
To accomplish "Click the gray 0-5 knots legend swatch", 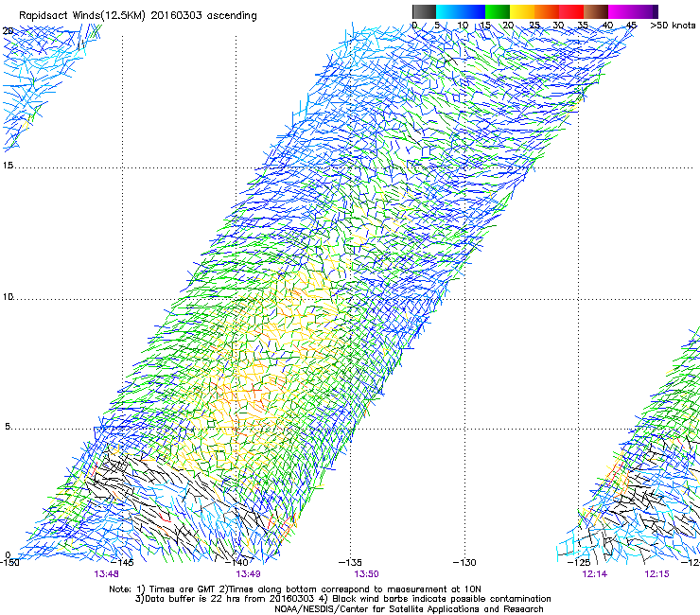I will (x=424, y=11).
